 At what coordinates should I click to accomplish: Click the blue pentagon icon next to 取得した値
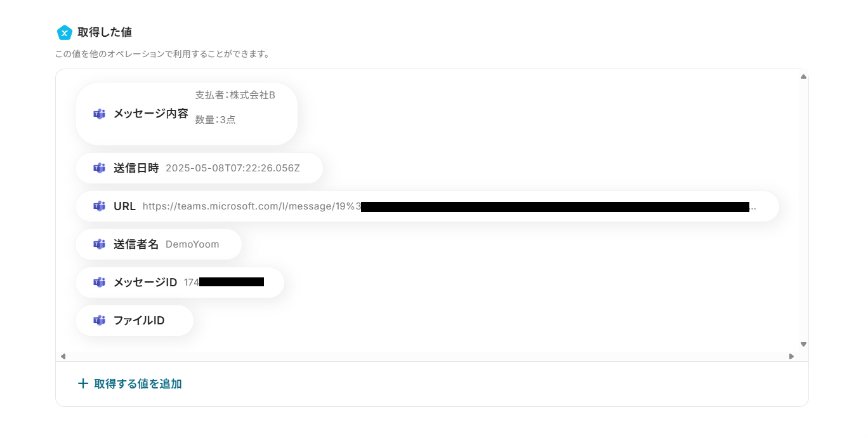click(x=64, y=32)
